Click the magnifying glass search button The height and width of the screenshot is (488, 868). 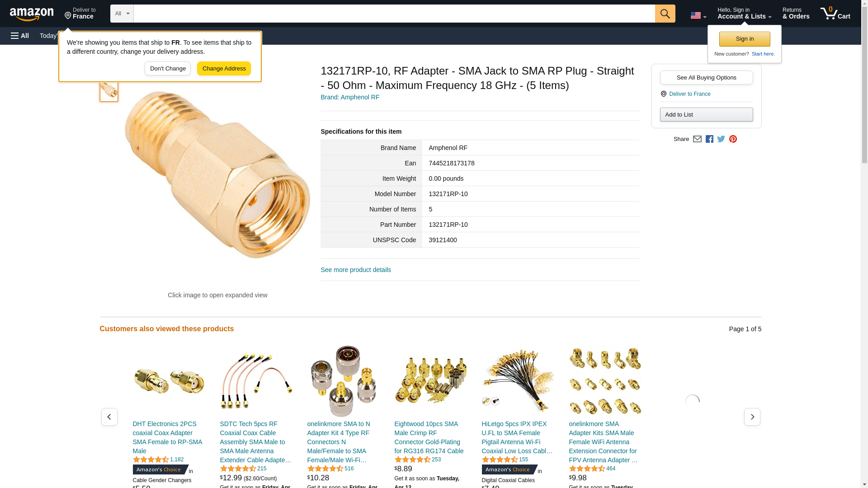tap(665, 14)
